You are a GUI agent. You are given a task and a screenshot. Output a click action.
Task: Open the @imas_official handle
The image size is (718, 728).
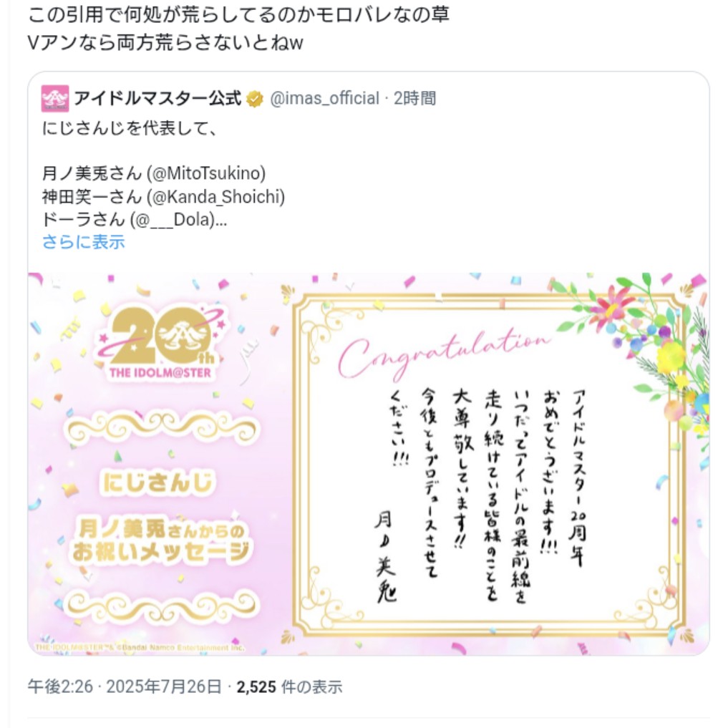[324, 99]
